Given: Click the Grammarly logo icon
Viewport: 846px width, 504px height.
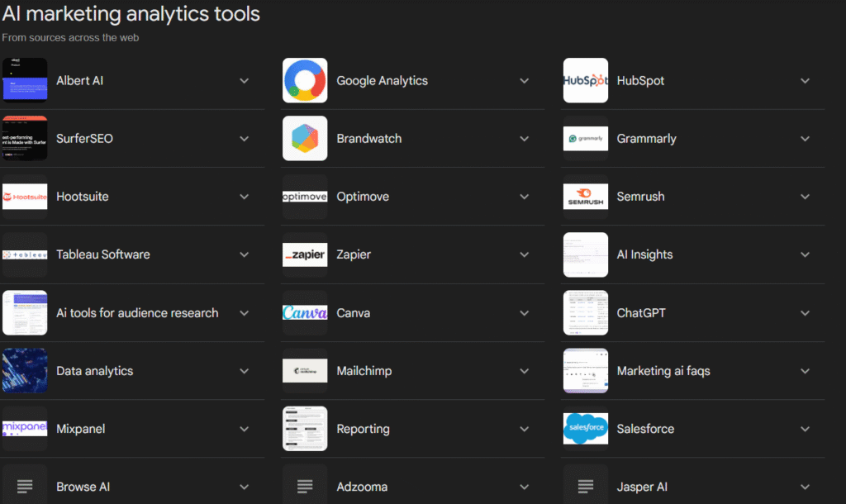Looking at the screenshot, I should (x=586, y=139).
